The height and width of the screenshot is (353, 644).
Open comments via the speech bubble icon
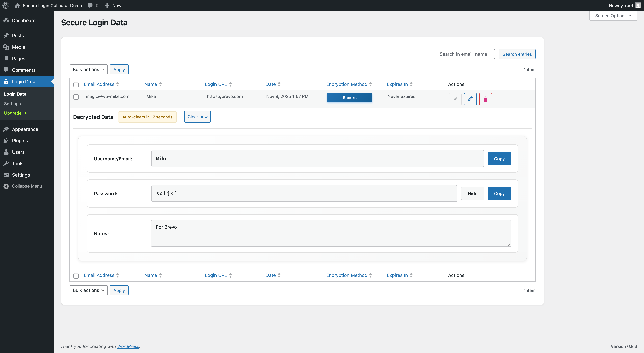(90, 5)
